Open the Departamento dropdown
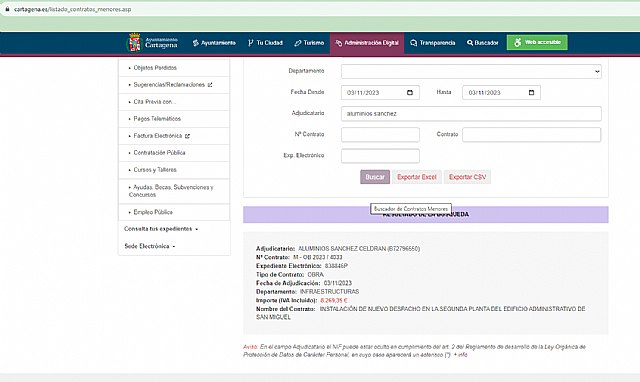Image resolution: width=640 pixels, height=382 pixels. 471,71
